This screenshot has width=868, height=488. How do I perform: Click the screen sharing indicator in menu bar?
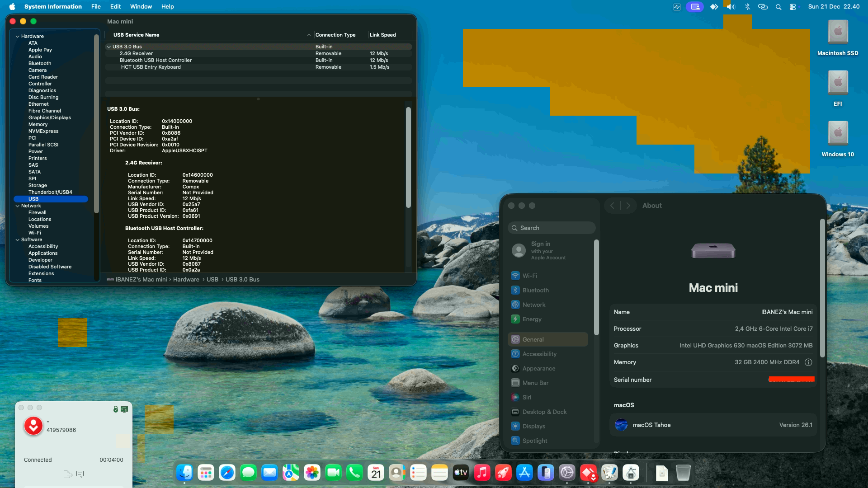[x=695, y=7]
